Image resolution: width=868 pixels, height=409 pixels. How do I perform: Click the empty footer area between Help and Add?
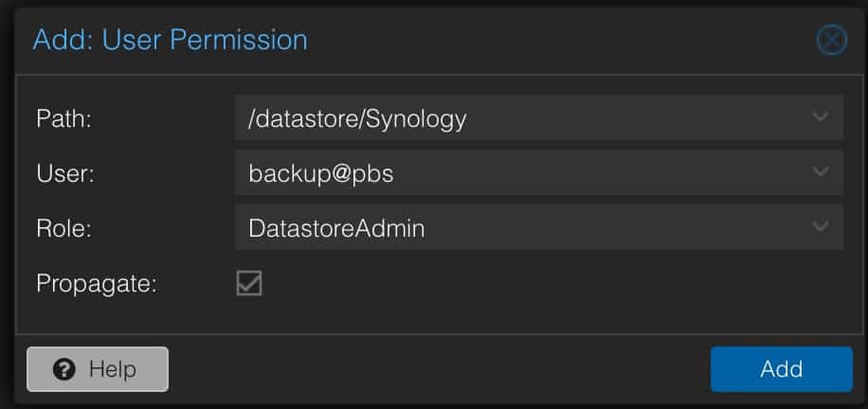point(436,369)
